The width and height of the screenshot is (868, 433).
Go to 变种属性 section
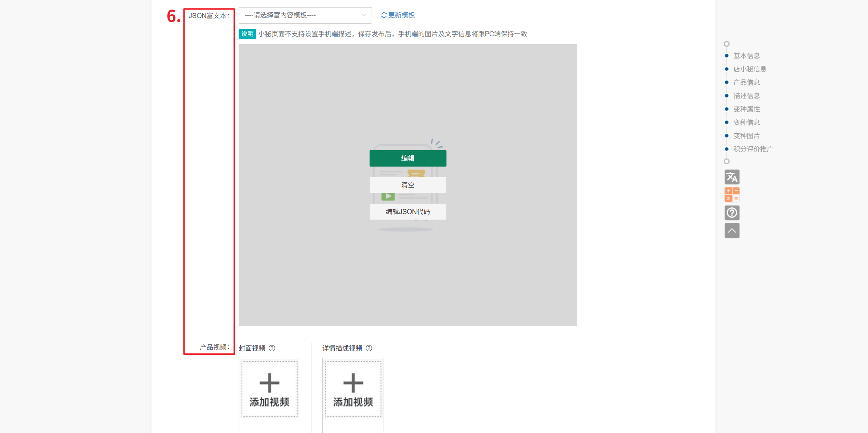coord(746,109)
